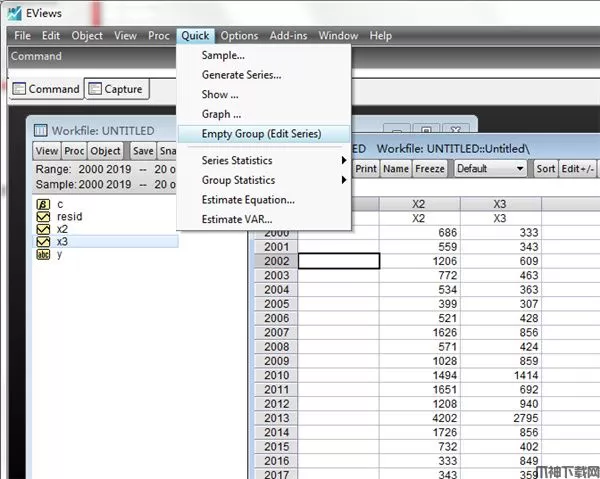The image size is (600, 479).
Task: Select the empty cell in row 2002
Action: 339,261
